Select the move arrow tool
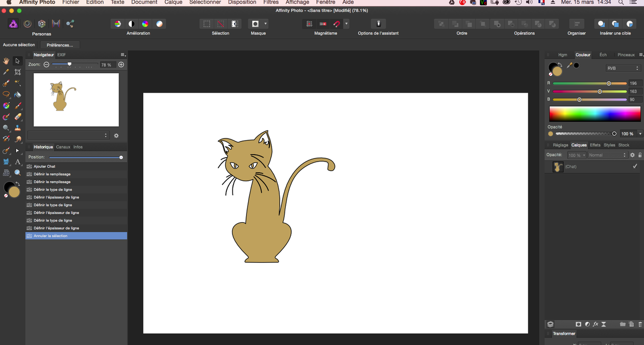 (18, 61)
